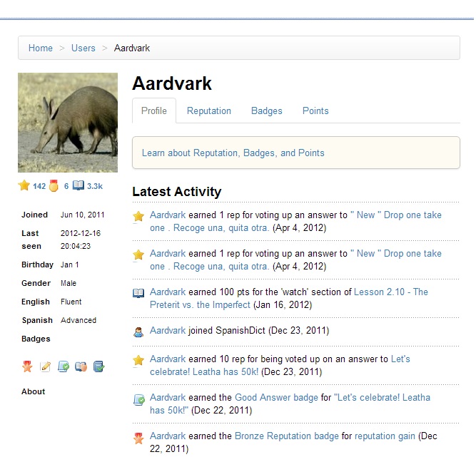Viewport: 476px width, 457px height.
Task: Click the red ribbon badge under Badges
Action: 27,366
